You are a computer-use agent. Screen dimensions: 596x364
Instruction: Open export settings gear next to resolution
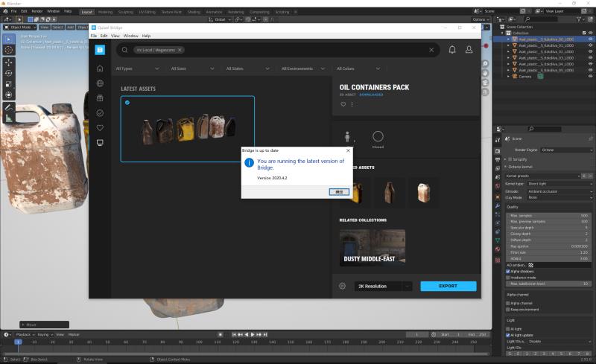(342, 286)
